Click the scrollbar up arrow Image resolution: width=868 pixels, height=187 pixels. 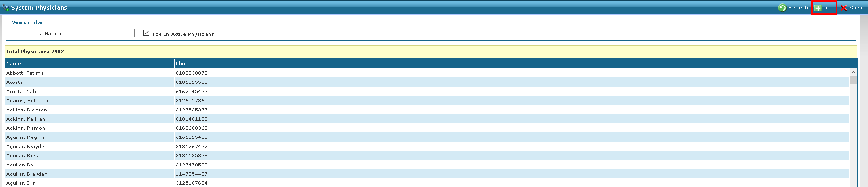(853, 72)
